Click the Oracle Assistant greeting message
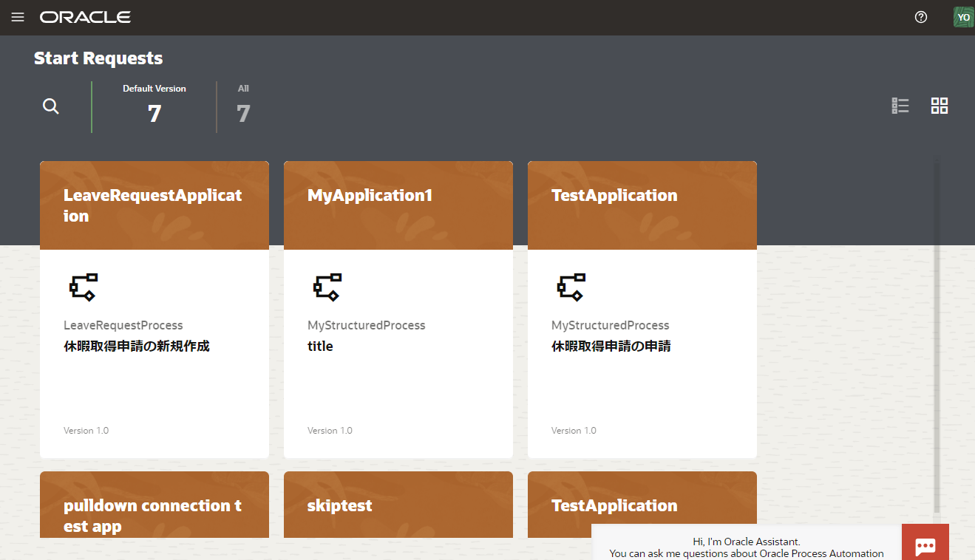This screenshot has height=560, width=975. (747, 547)
